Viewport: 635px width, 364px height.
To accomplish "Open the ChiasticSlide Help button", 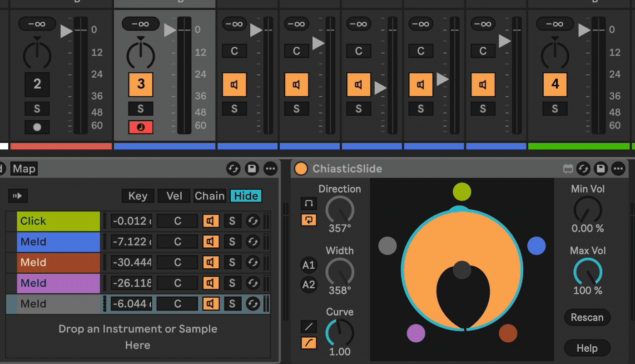I will click(587, 348).
